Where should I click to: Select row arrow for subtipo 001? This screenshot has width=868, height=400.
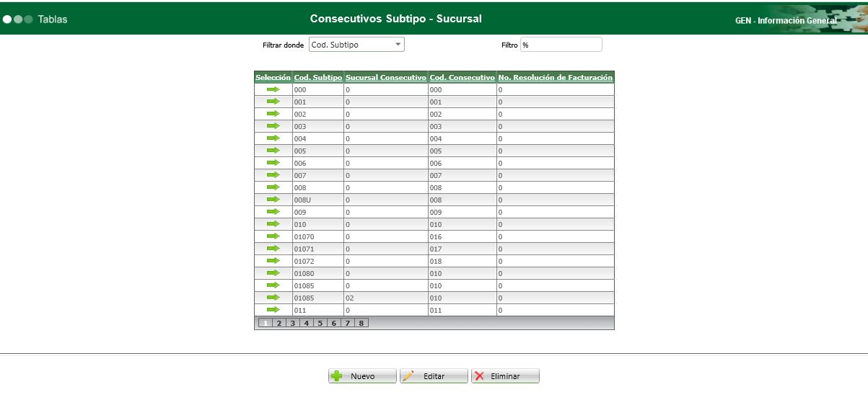point(273,102)
